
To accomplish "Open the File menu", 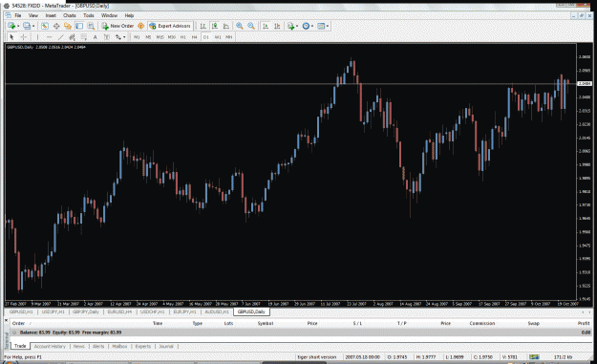I will pyautogui.click(x=18, y=15).
